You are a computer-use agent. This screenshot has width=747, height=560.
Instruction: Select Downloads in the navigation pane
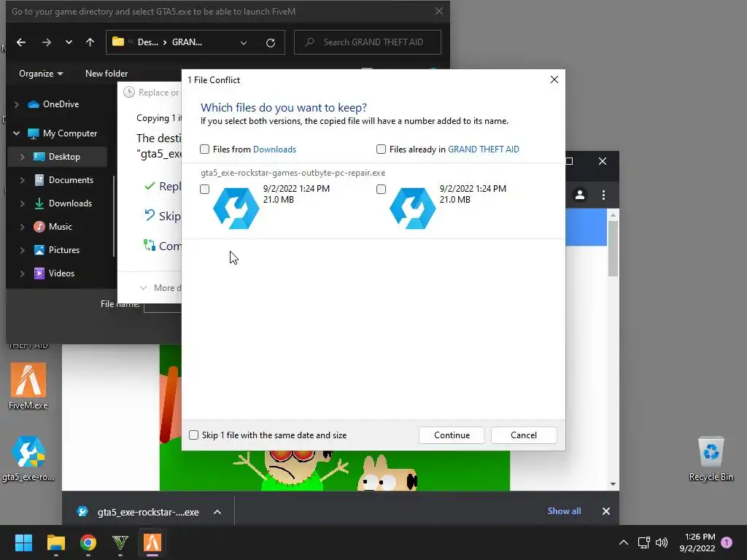[63, 203]
